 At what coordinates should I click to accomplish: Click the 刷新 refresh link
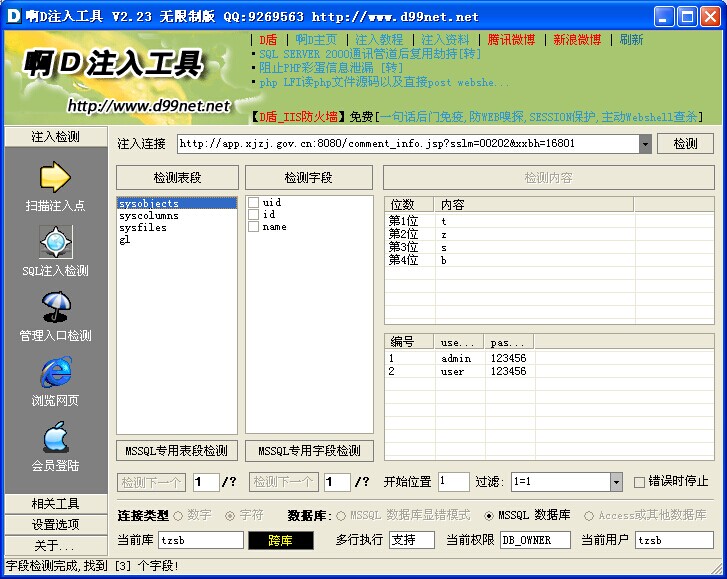(x=631, y=40)
